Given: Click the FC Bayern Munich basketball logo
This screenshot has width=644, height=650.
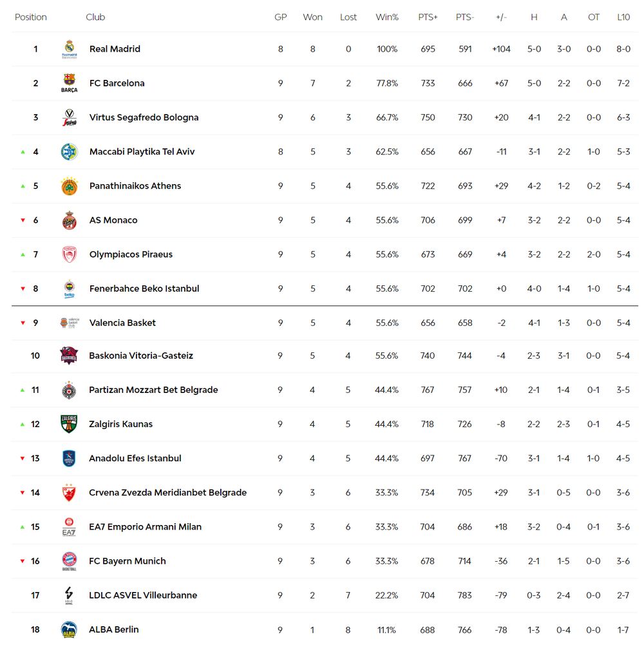Looking at the screenshot, I should (x=69, y=561).
